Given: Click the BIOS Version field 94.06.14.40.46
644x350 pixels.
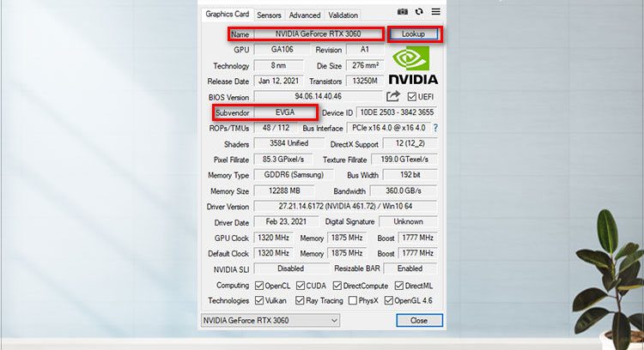Looking at the screenshot, I should (318, 96).
